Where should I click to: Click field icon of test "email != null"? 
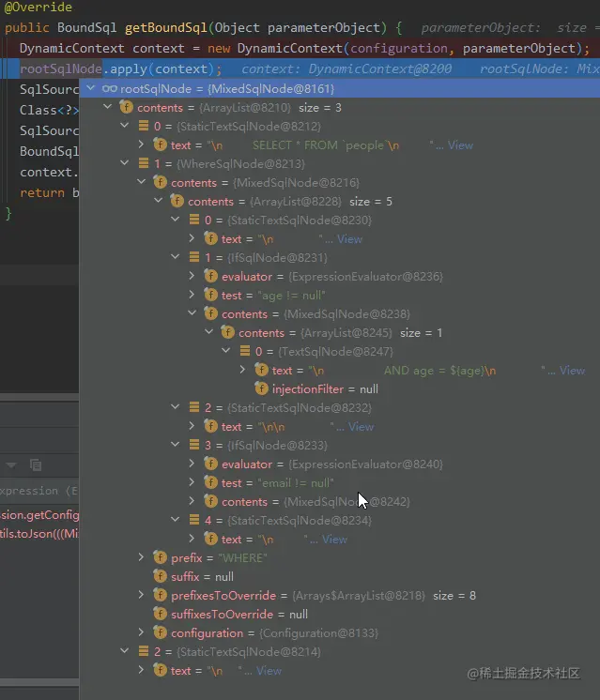(211, 482)
